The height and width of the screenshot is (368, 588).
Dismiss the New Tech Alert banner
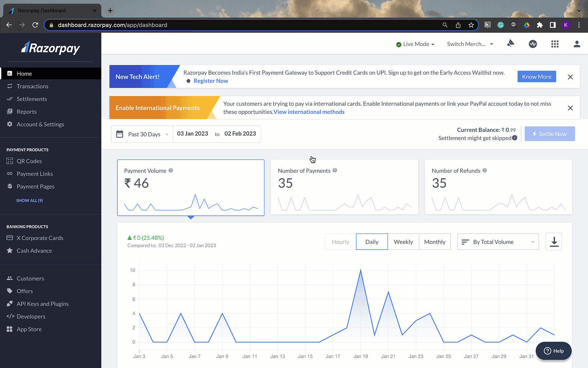570,77
